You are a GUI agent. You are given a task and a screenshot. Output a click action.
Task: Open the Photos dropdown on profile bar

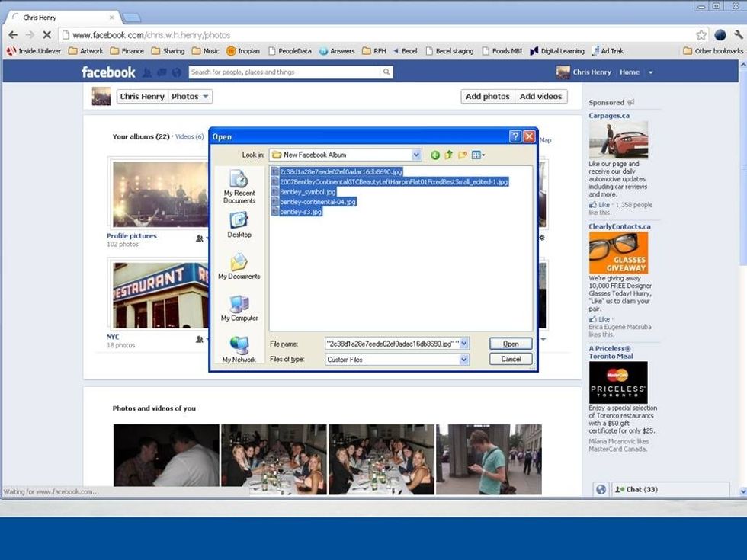tap(190, 96)
